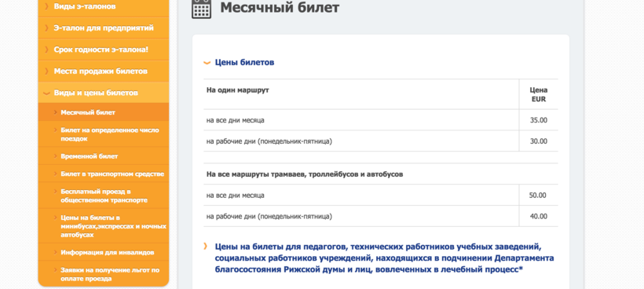Click chevron icon beside Места продажи билетов

(46, 71)
